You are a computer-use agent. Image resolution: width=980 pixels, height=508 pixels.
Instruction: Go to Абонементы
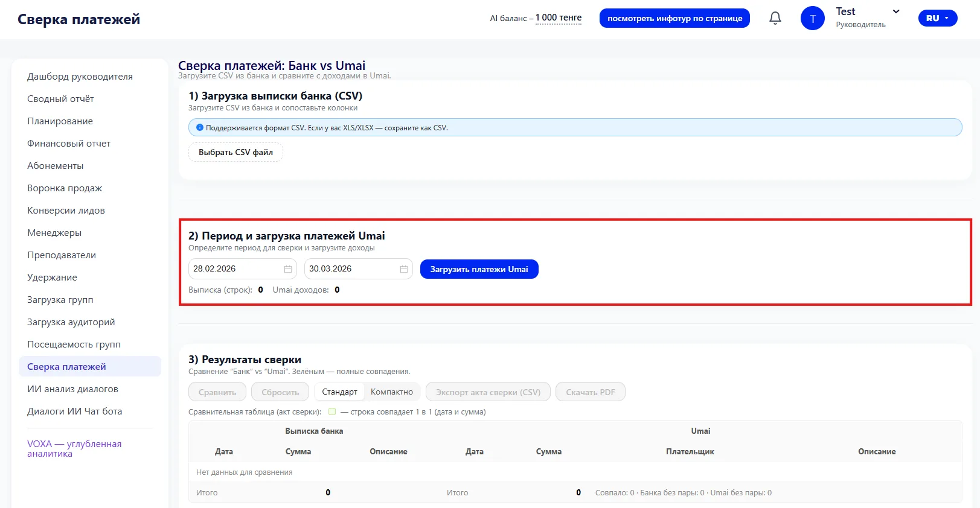click(56, 166)
